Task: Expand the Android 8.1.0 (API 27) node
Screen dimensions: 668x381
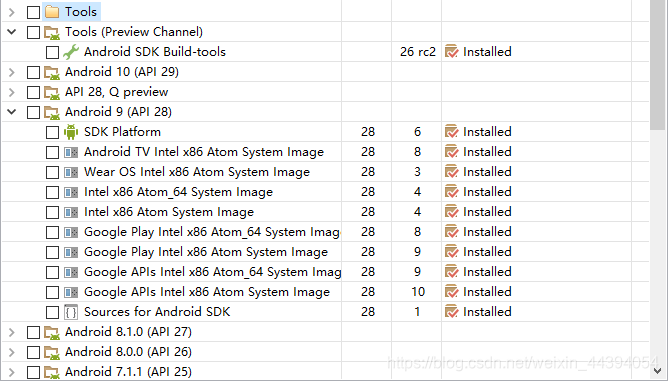Action: (x=12, y=332)
